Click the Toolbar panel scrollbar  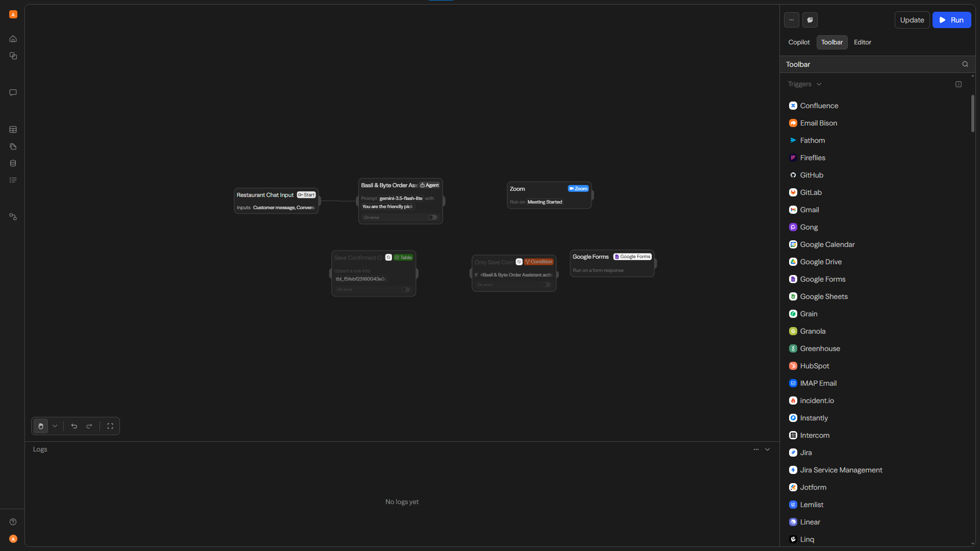973,113
